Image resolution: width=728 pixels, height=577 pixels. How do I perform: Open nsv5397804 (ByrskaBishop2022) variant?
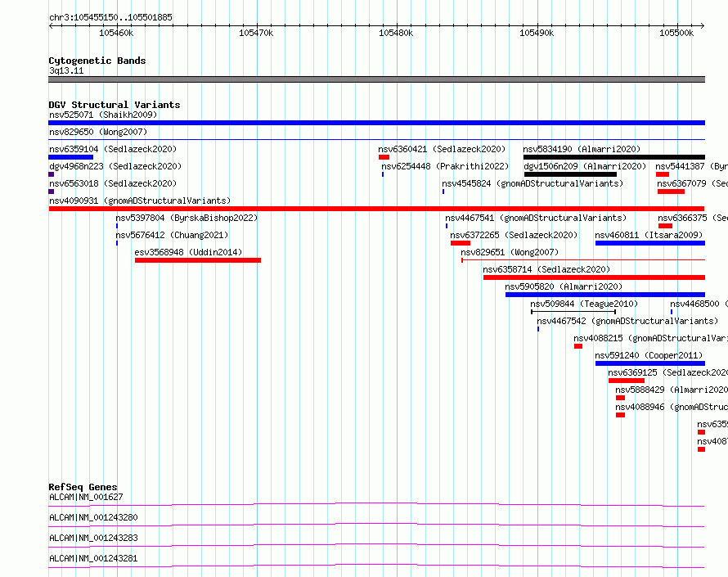(x=186, y=218)
